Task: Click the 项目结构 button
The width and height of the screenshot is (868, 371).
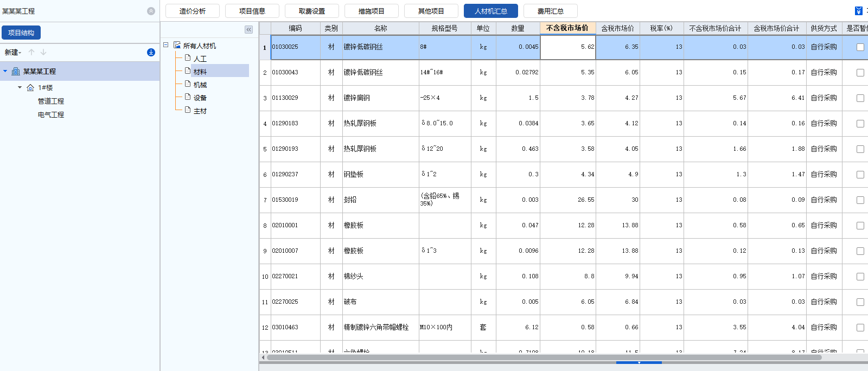Action: tap(21, 33)
